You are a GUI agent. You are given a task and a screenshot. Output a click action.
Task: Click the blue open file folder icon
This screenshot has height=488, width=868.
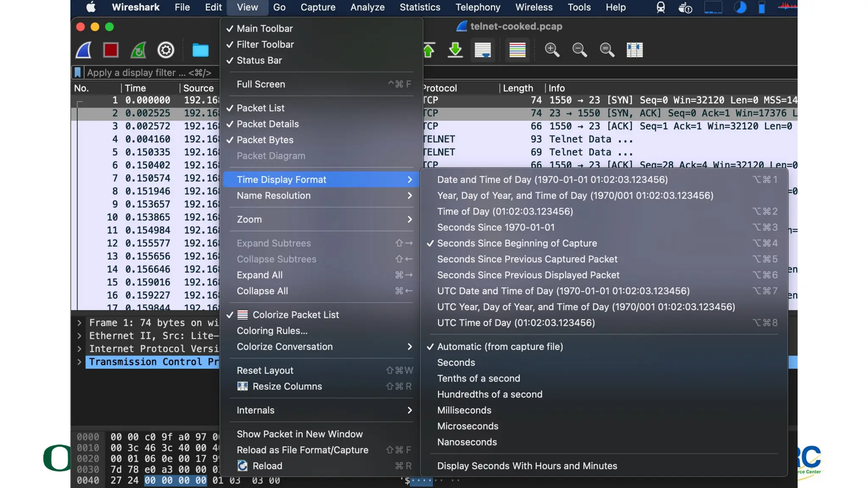point(200,50)
